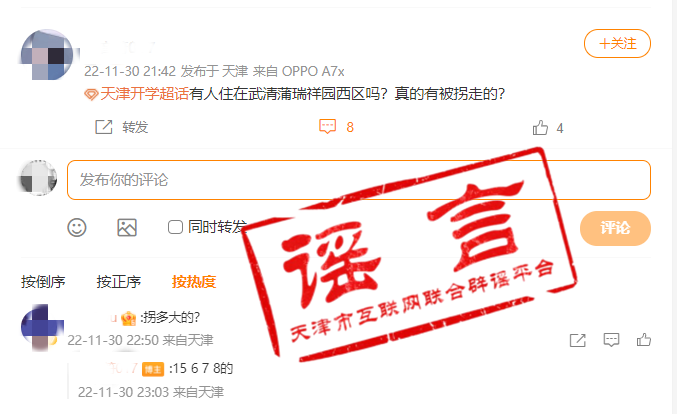Click the 转发 text label under the post

[x=135, y=127]
